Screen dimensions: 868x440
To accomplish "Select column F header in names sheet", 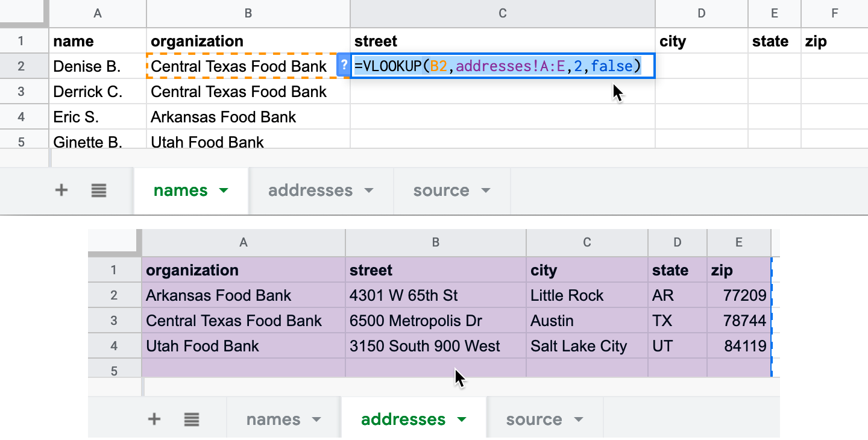I will click(835, 13).
